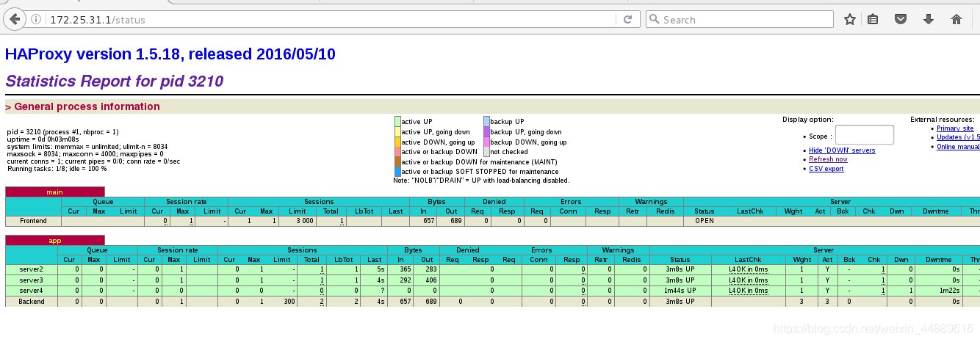Click the Backend row label
Screen dimensions: 980x342
pos(32,302)
